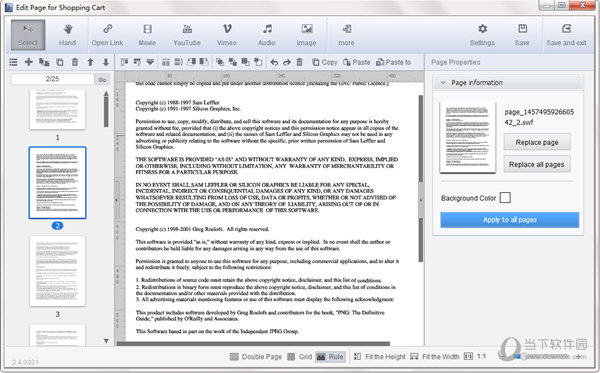Toggle the Grid display
Image resolution: width=600 pixels, height=373 pixels.
[x=300, y=357]
